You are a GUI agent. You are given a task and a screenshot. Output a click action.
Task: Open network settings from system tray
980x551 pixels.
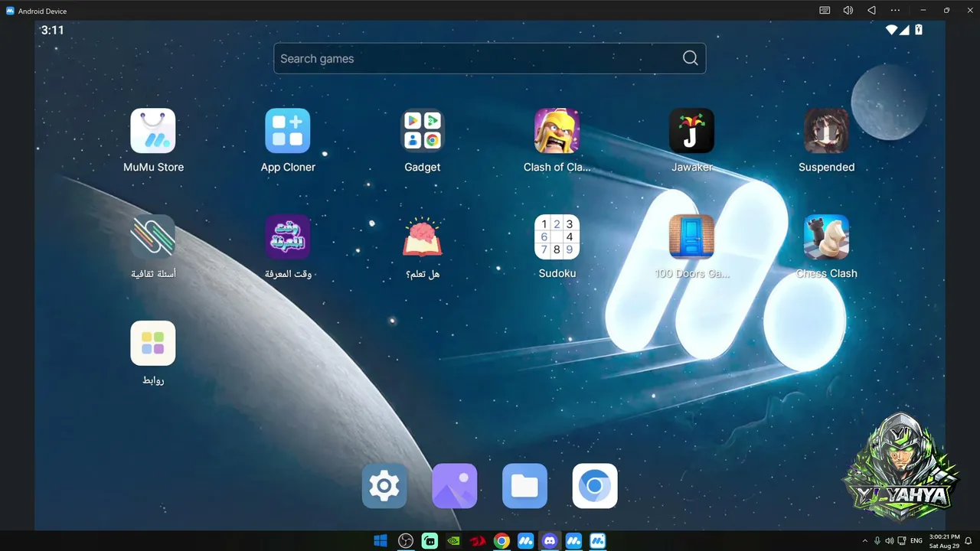(902, 541)
